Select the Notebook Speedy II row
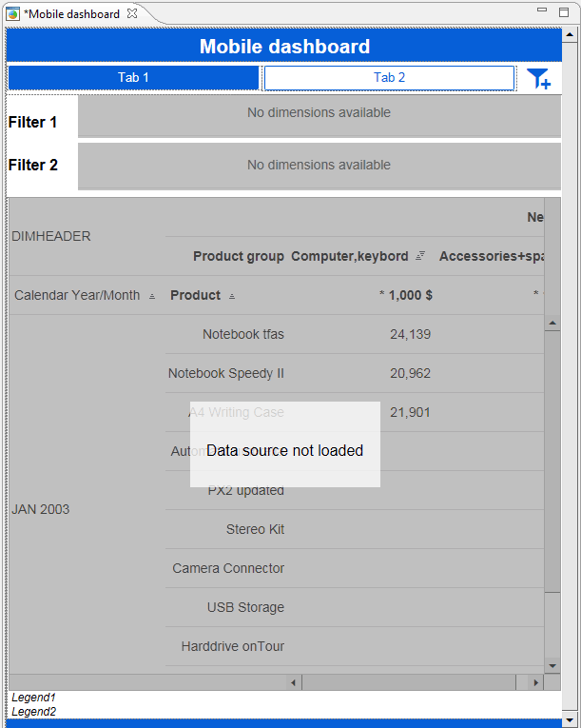 [226, 373]
